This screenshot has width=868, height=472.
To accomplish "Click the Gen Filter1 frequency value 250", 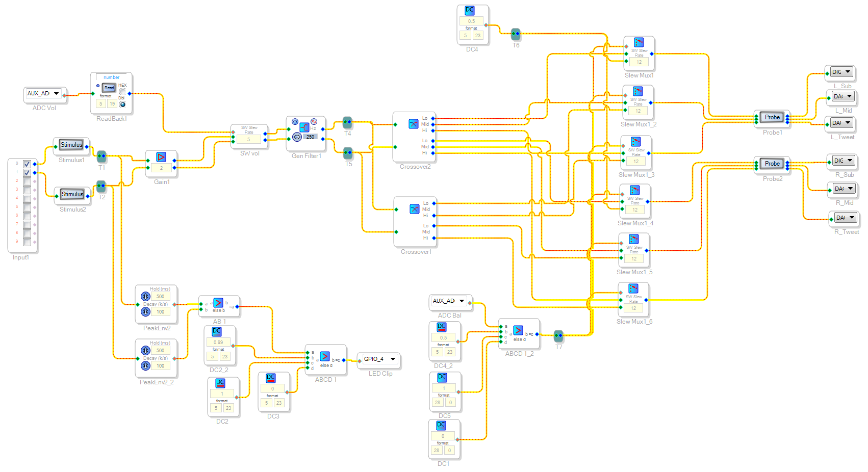I will coord(310,137).
